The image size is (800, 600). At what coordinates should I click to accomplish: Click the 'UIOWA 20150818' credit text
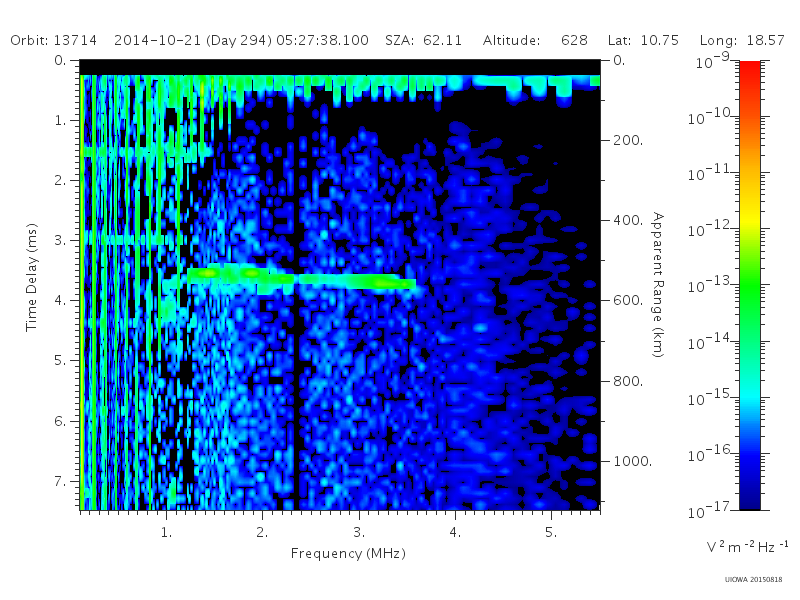click(754, 579)
